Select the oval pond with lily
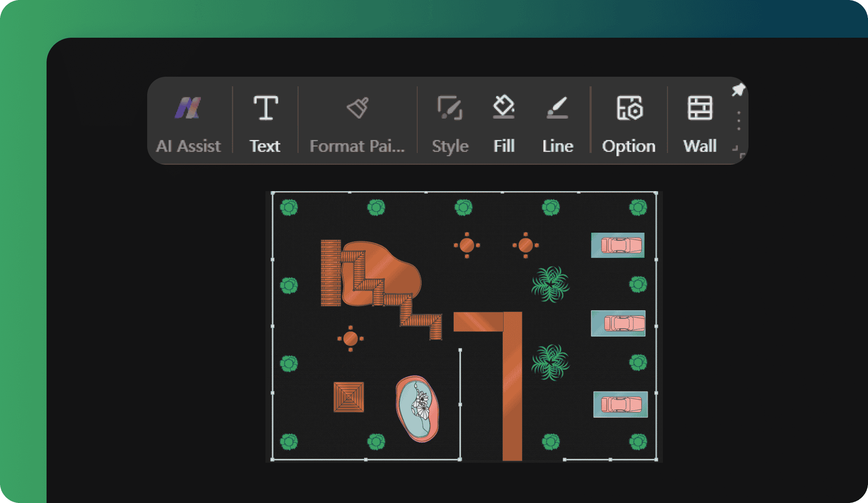Image resolution: width=868 pixels, height=503 pixels. point(417,409)
